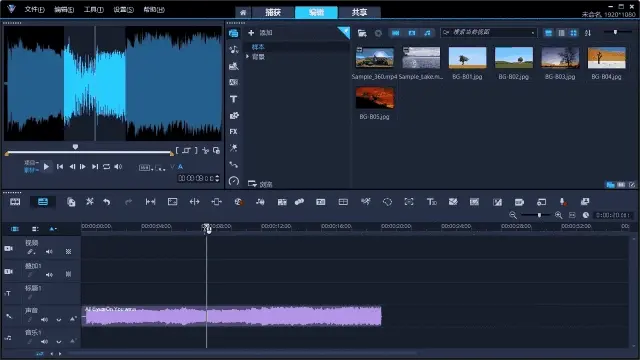640x360 pixels.
Task: Open the media library panel icon
Action: click(233, 33)
